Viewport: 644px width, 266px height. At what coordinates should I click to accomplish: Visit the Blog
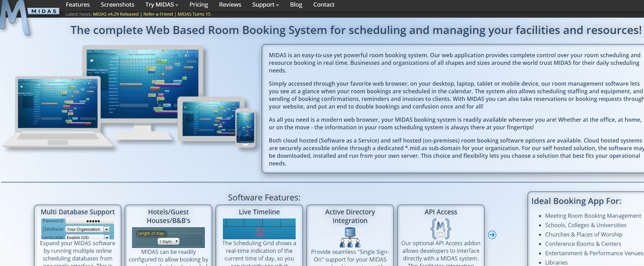point(296,5)
